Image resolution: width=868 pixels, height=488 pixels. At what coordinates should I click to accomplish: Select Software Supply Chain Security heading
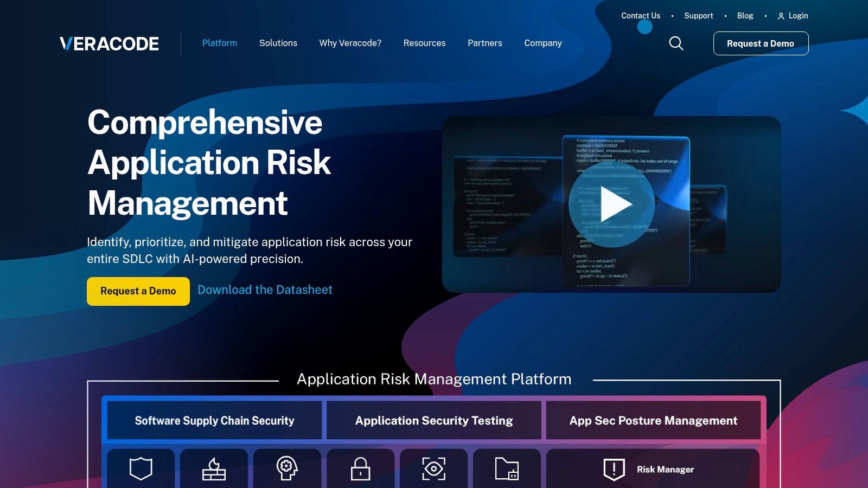(214, 420)
